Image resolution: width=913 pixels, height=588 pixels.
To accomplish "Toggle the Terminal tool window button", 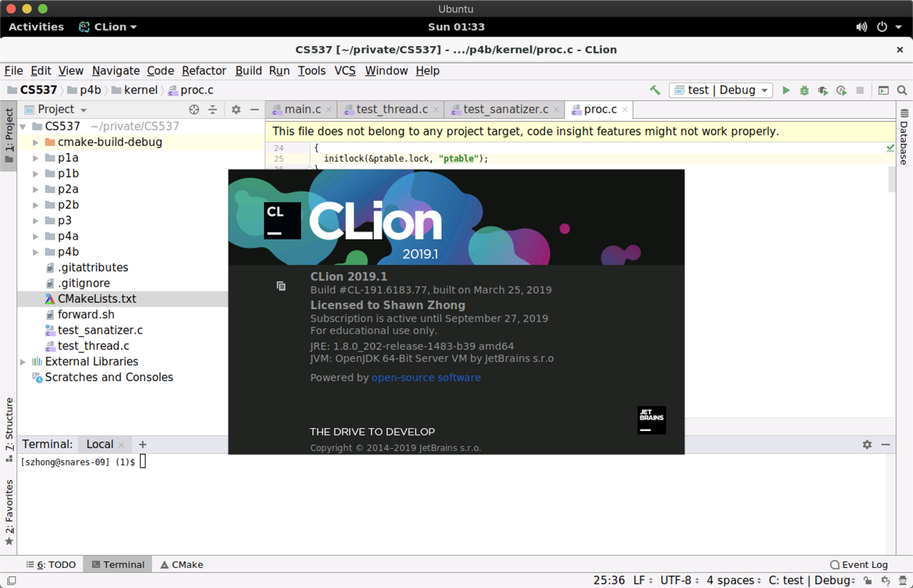I will 118,564.
